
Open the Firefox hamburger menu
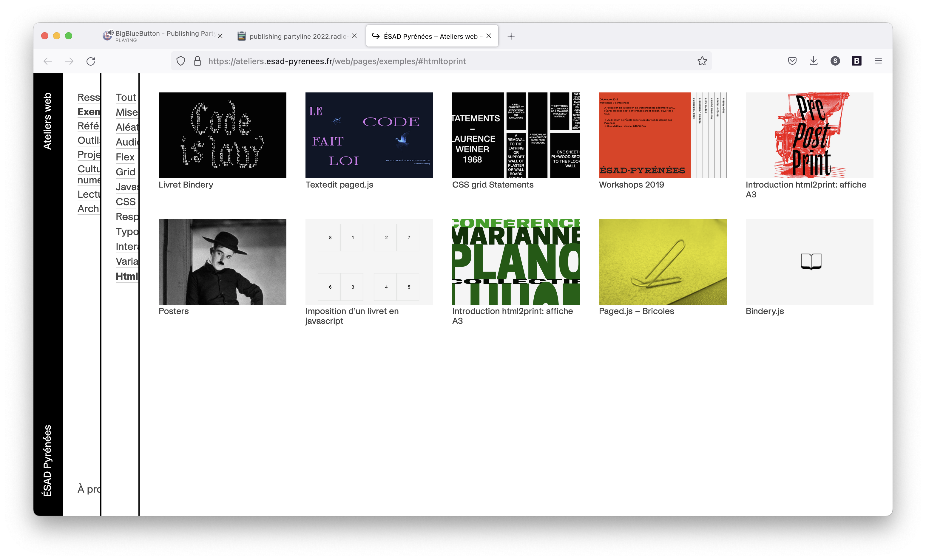pyautogui.click(x=878, y=61)
